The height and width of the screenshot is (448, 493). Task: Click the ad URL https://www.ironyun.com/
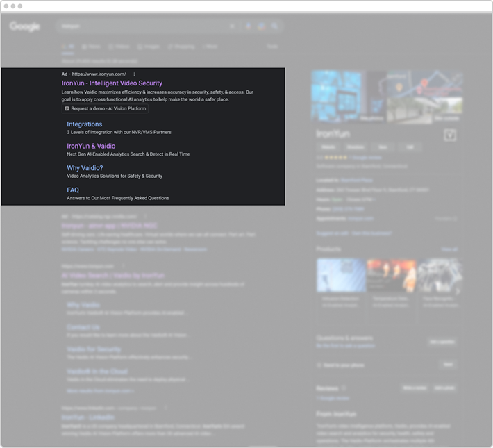click(99, 74)
